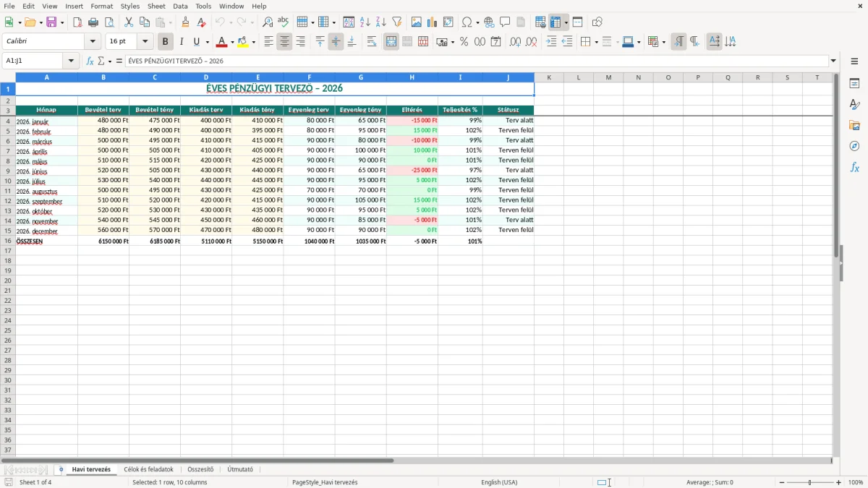Open the Save options dropdown arrow
The image size is (868, 488).
tap(62, 22)
